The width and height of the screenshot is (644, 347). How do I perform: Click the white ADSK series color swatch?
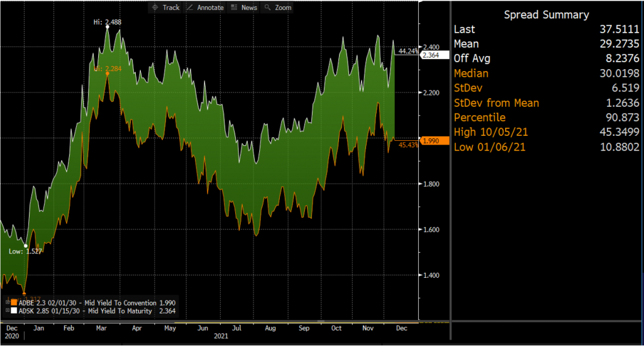(14, 311)
